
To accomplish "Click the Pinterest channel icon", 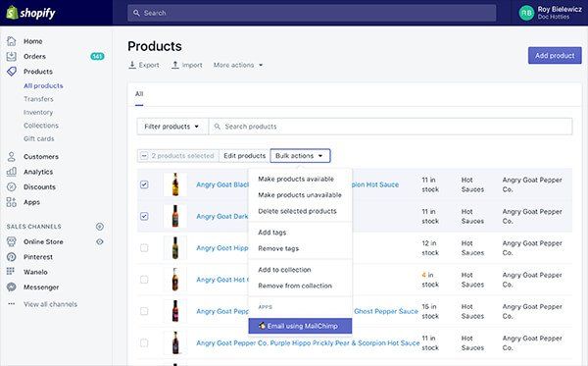I will [12, 257].
